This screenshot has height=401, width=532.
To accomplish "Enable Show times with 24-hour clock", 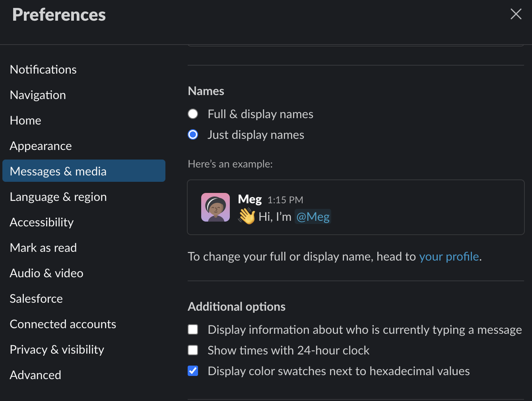I will (193, 350).
